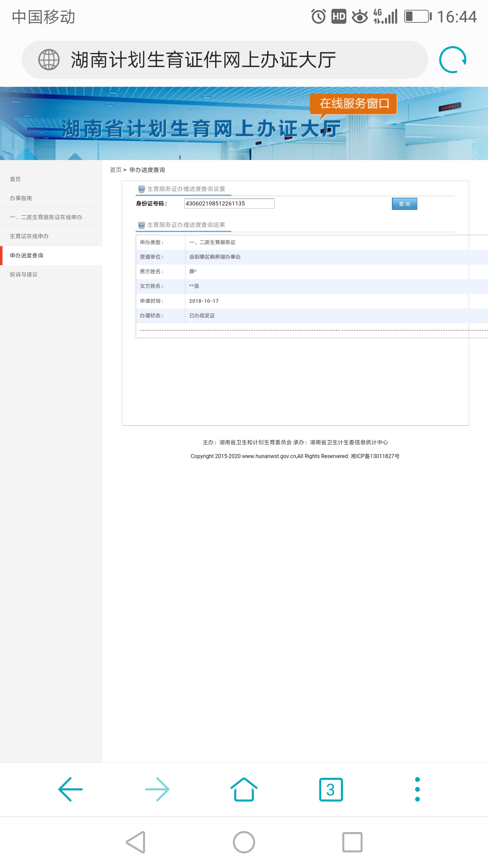Select 一、二孩生育服务证在线申办 sidebar item

[46, 217]
